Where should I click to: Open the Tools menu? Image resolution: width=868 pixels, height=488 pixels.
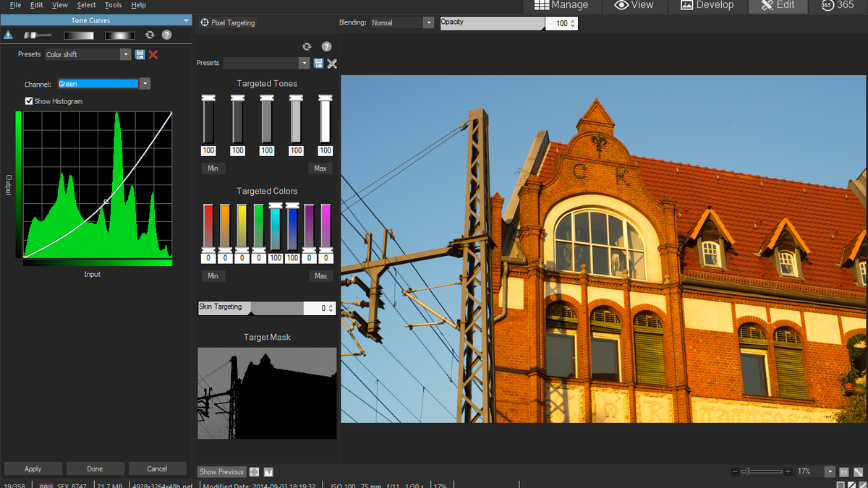tap(114, 5)
